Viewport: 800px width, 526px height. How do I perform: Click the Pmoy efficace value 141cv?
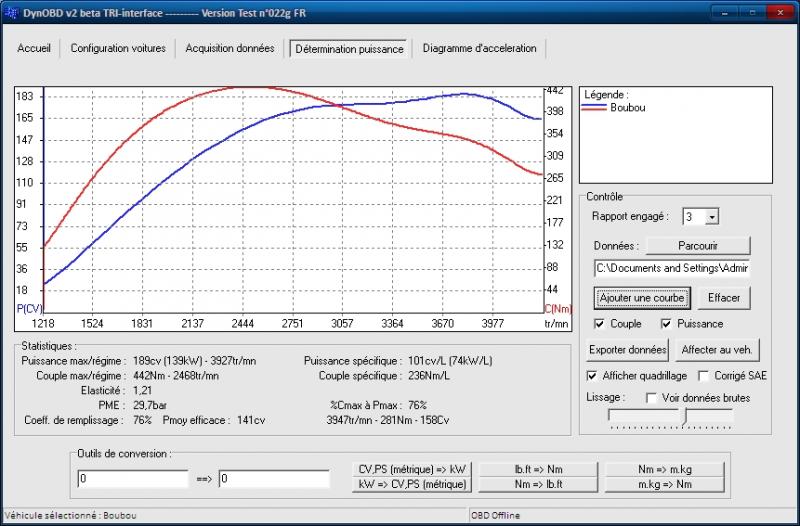coord(251,421)
